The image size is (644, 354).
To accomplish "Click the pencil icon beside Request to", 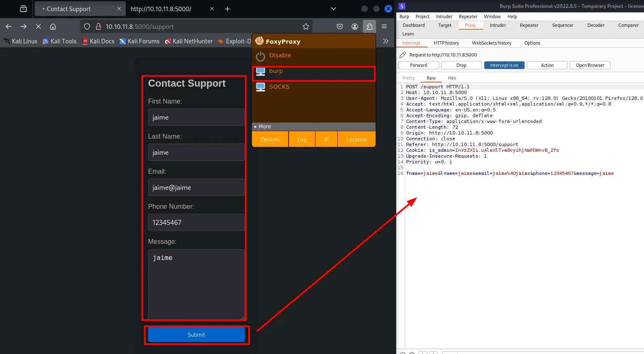I will click(403, 54).
